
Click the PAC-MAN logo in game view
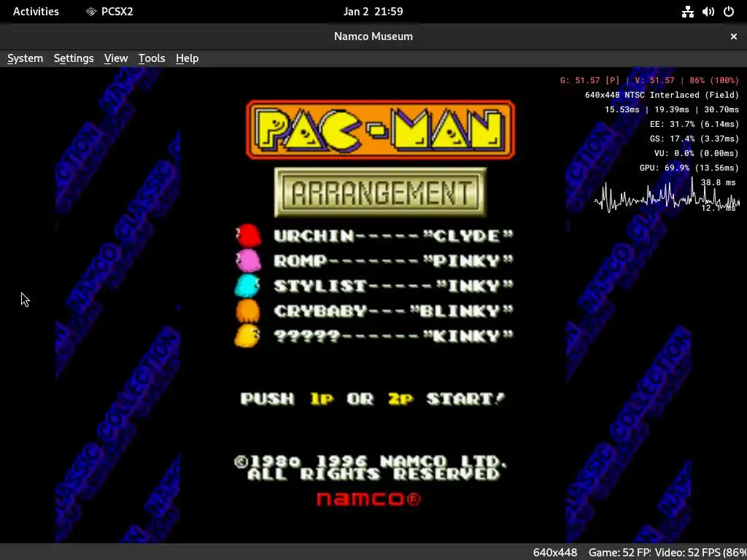[380, 130]
